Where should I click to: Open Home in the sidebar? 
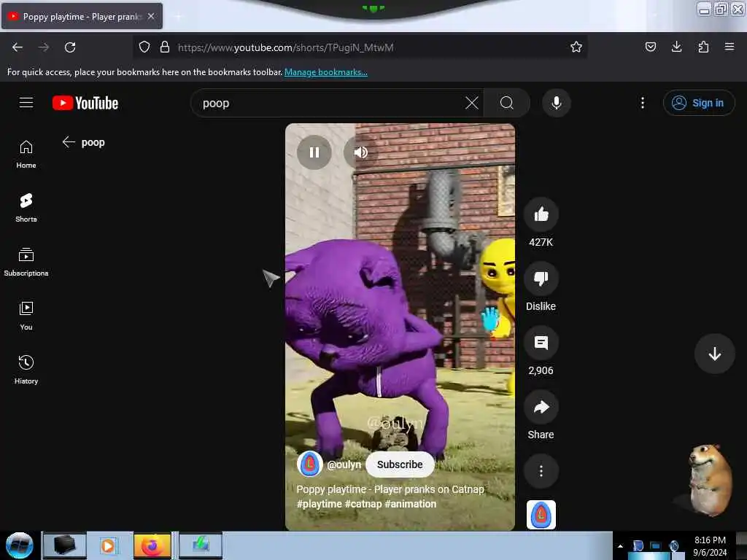tap(26, 155)
